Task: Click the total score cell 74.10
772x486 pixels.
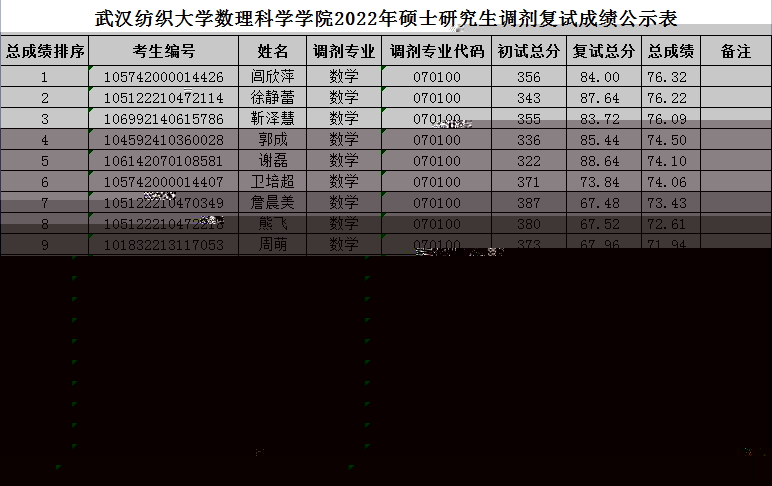Action: 667,161
